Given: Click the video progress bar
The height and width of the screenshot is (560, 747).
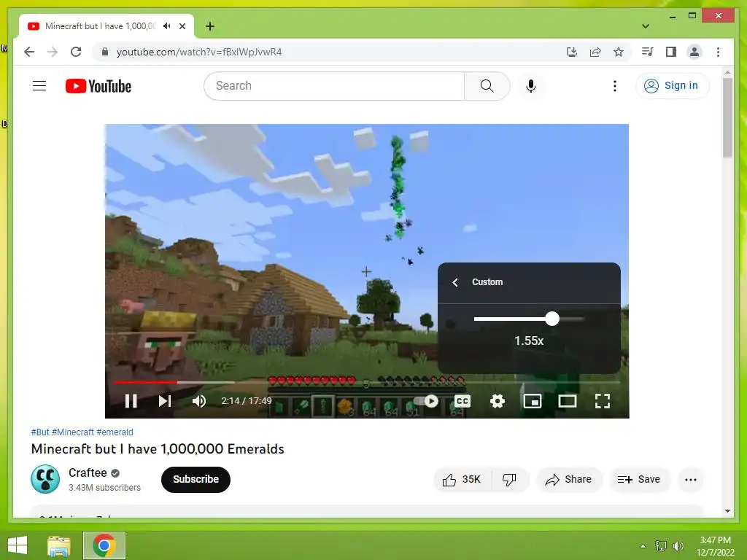Looking at the screenshot, I should pos(367,382).
